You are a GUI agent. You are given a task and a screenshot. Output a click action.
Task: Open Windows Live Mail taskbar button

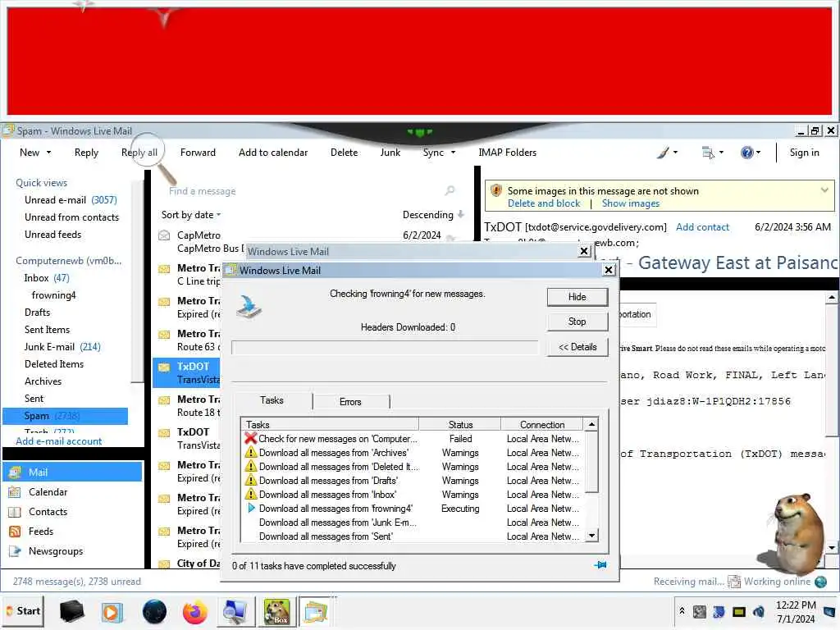[x=316, y=612]
